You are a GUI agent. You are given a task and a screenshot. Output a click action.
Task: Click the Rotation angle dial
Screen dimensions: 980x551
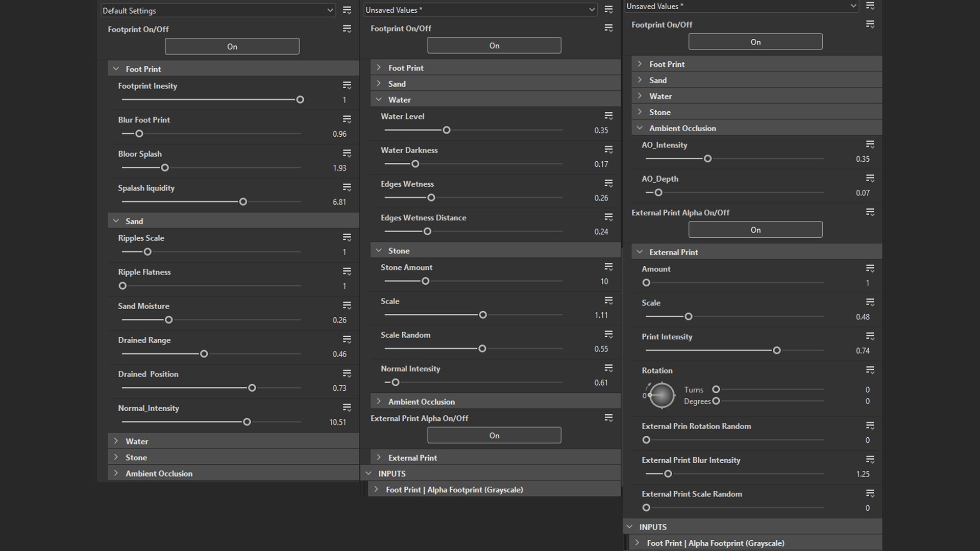[661, 395]
